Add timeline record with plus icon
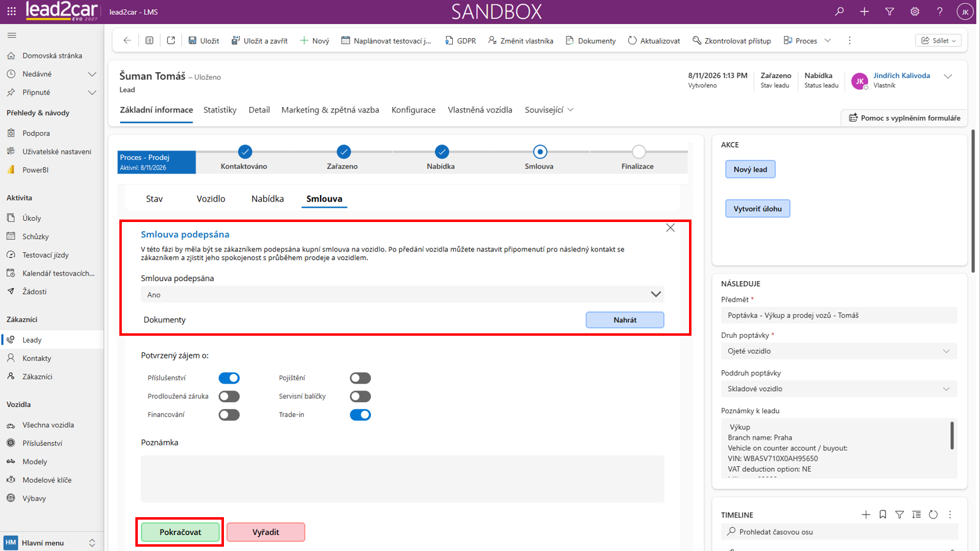980x551 pixels. pyautogui.click(x=866, y=515)
